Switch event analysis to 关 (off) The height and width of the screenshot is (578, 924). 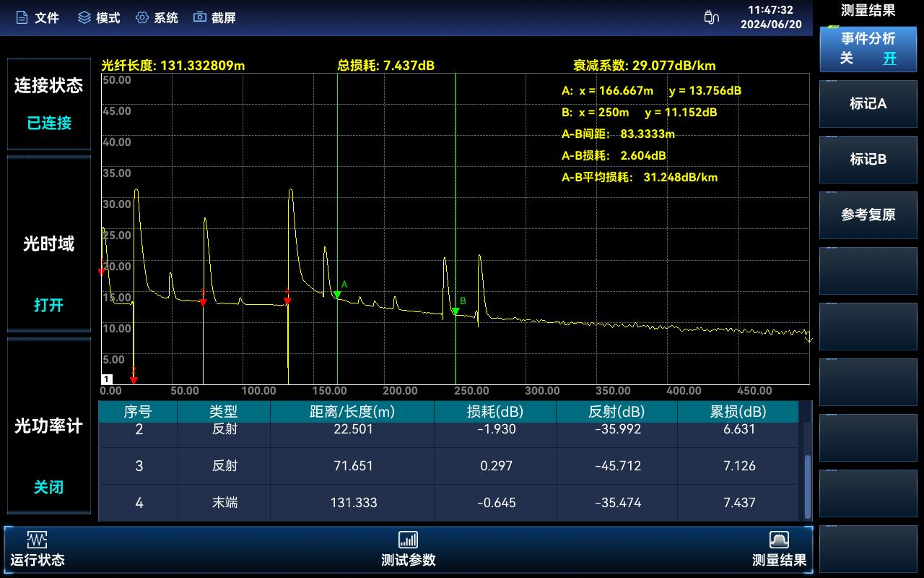point(846,59)
